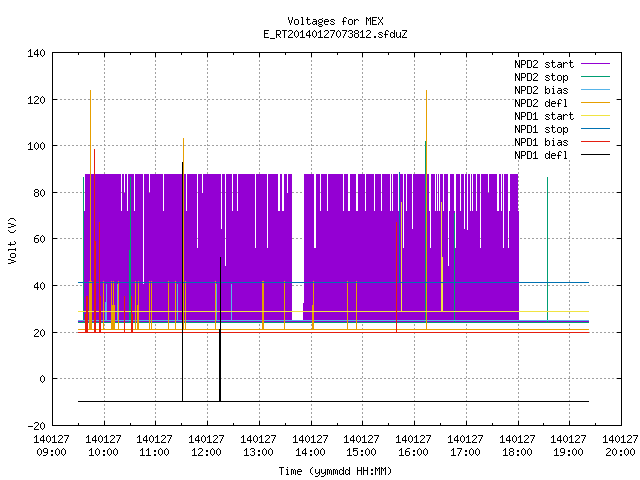Click the 20:00 time axis label
Viewport: 640px width, 480px height.
click(x=620, y=452)
